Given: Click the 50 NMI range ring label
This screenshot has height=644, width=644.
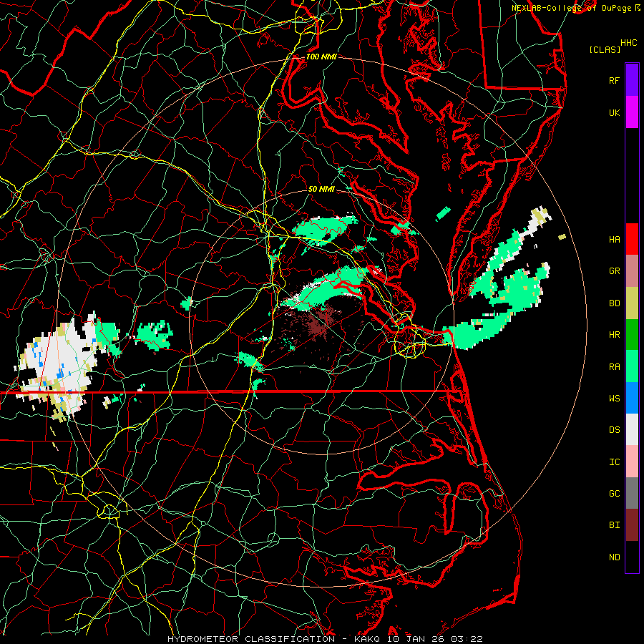Looking at the screenshot, I should 321,190.
